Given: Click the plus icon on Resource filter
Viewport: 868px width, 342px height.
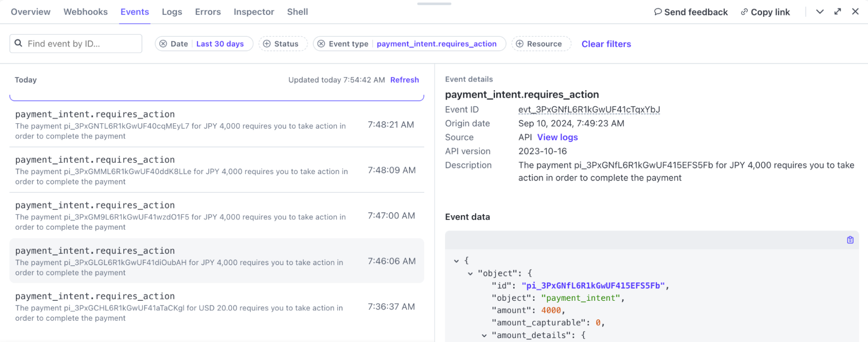Looking at the screenshot, I should pos(519,44).
